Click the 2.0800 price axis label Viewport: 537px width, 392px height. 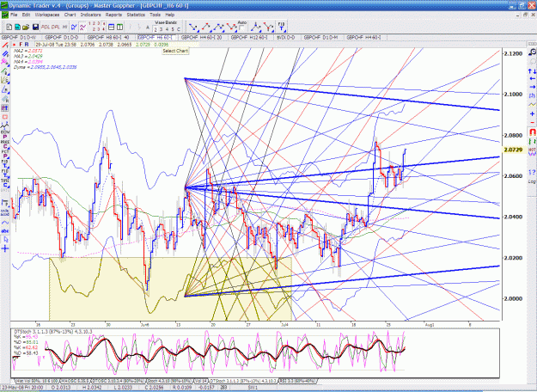tap(513, 135)
